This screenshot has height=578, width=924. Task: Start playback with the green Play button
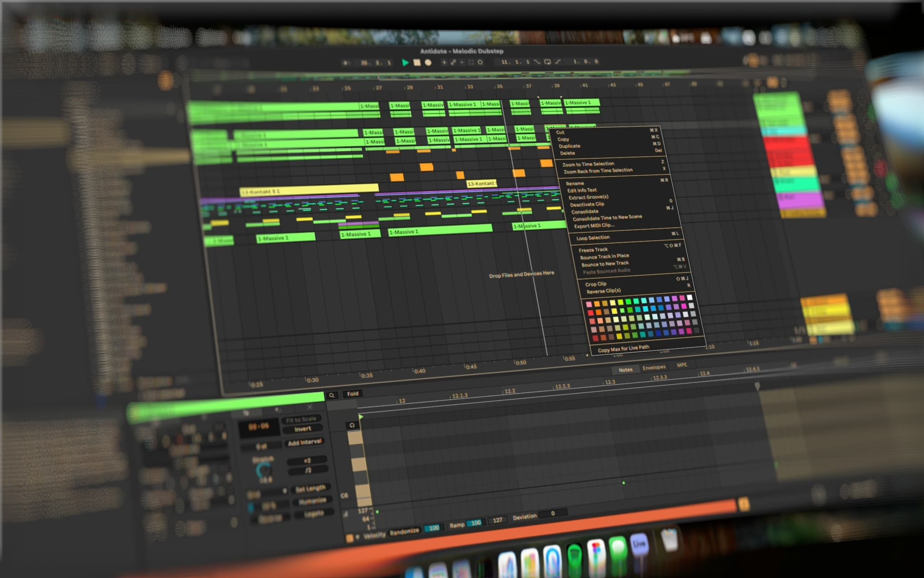tap(405, 63)
